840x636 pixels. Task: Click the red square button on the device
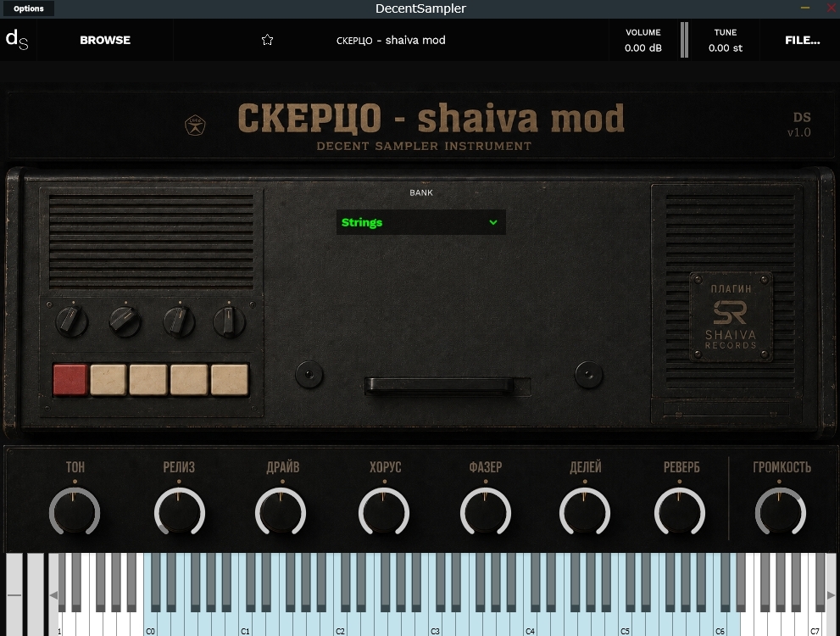pos(70,379)
